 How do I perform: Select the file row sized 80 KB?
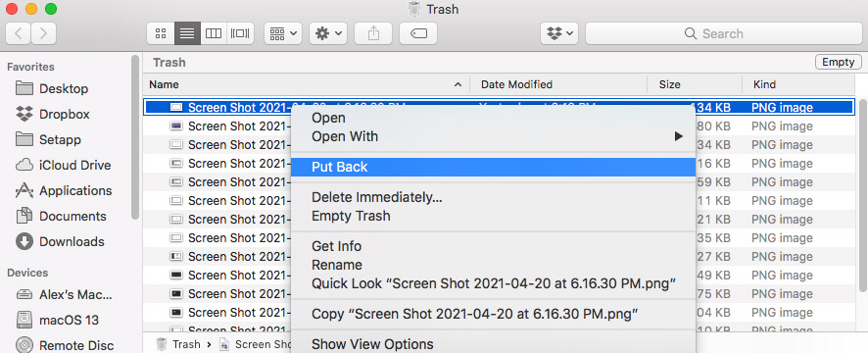(x=499, y=126)
